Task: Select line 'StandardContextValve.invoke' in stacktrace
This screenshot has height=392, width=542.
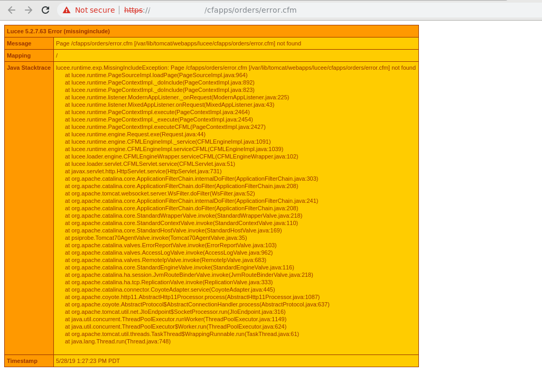Action: 182,223
